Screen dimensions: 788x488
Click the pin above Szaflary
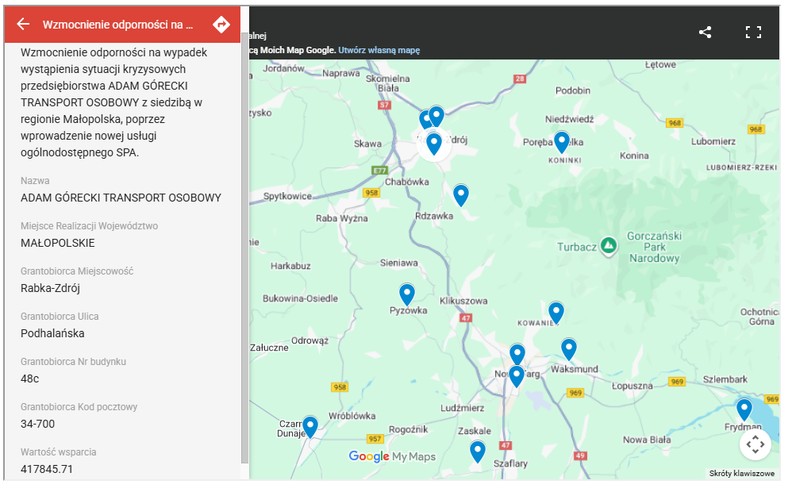click(x=477, y=451)
